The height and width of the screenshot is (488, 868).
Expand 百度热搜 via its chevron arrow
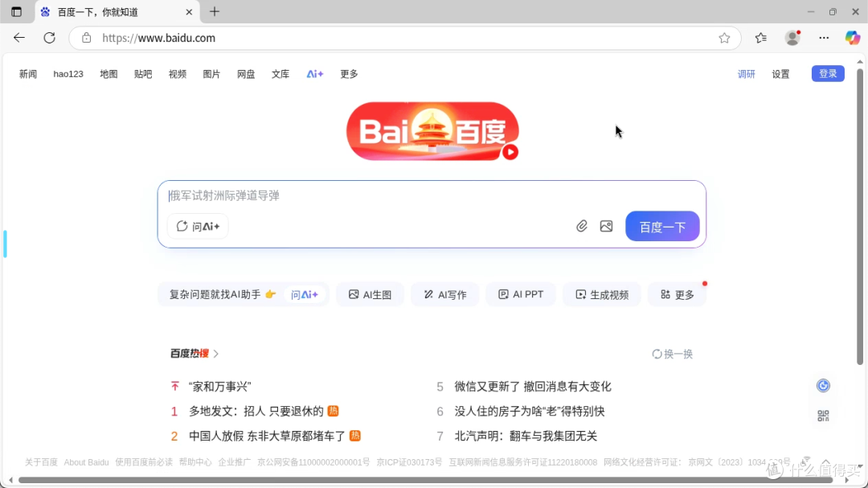point(215,354)
